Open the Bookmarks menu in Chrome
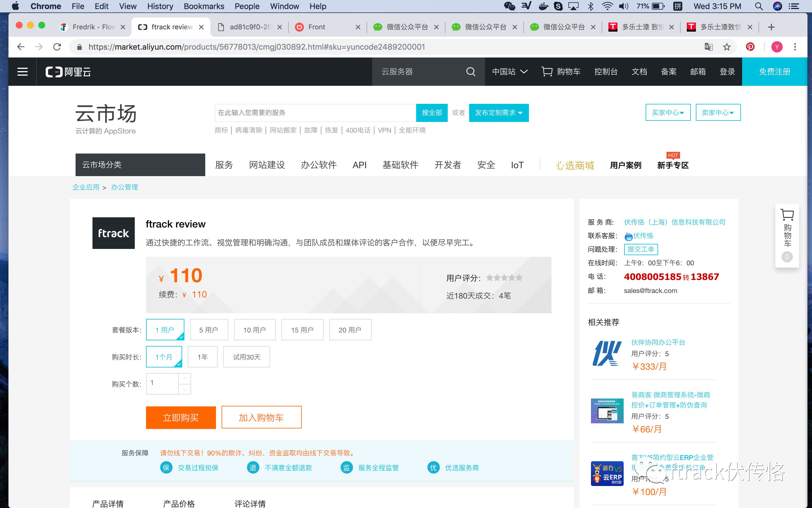The width and height of the screenshot is (812, 508). coord(204,6)
